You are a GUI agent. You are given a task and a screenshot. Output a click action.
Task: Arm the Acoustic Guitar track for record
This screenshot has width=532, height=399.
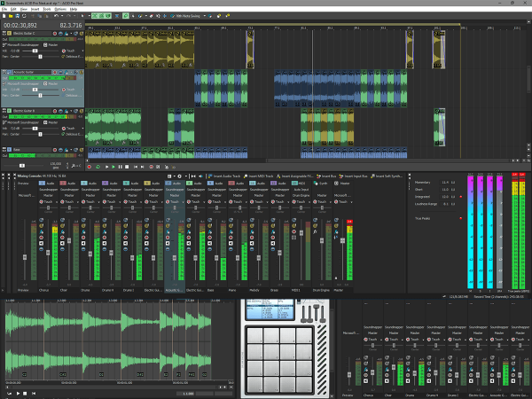pyautogui.click(x=55, y=73)
